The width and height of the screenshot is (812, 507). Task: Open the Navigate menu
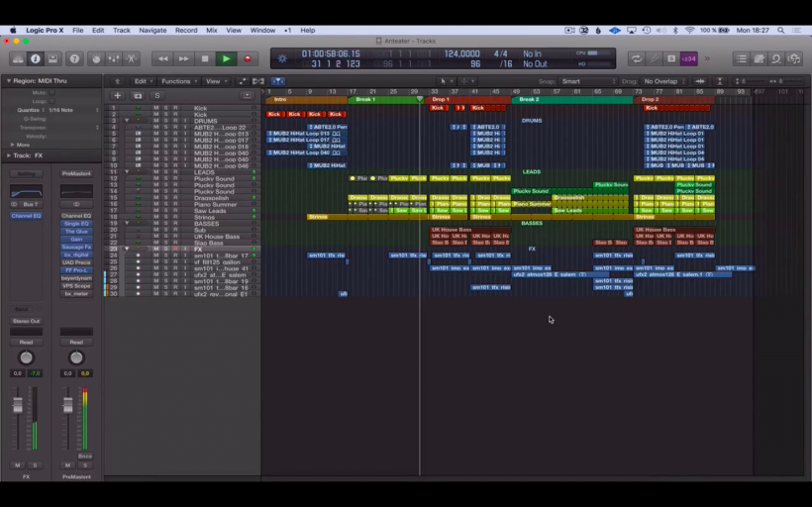tap(152, 30)
